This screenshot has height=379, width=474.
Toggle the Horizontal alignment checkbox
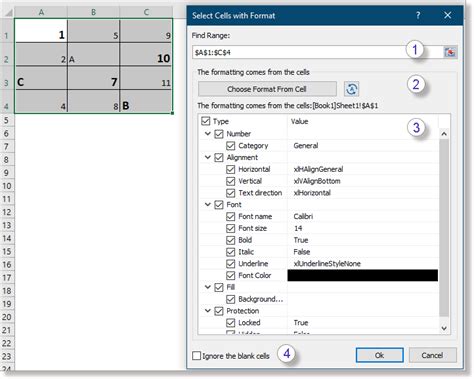pos(230,169)
